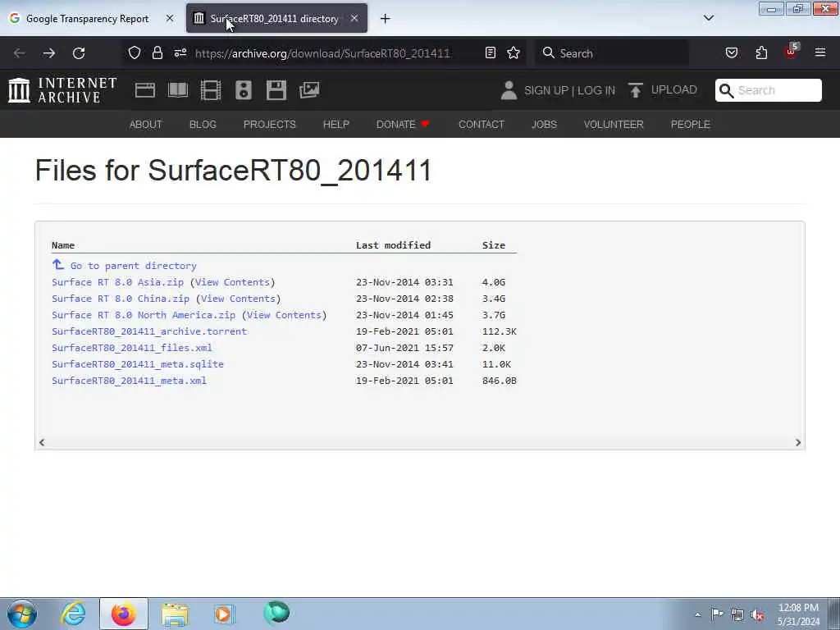Click the Internet Archive search field
The height and width of the screenshot is (630, 840).
768,90
